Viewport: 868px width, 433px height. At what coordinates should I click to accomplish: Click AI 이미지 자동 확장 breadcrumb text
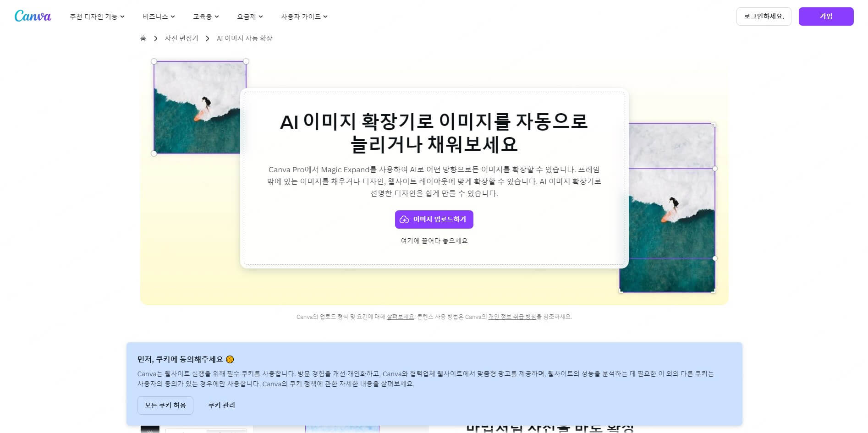[244, 38]
